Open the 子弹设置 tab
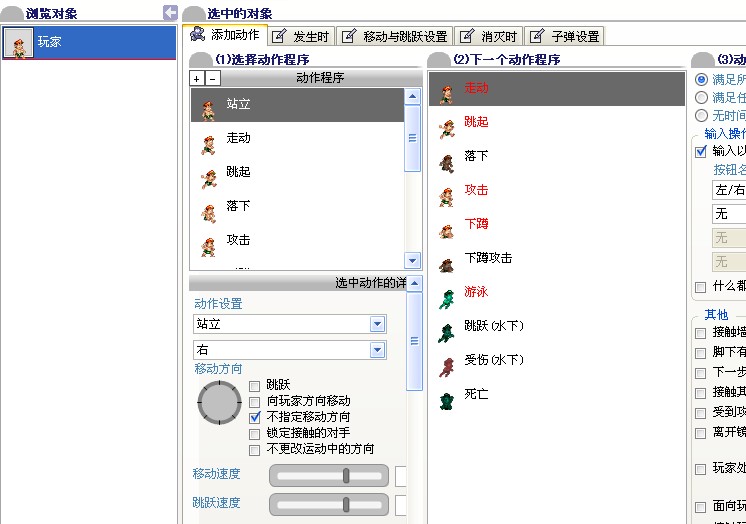 [x=564, y=36]
